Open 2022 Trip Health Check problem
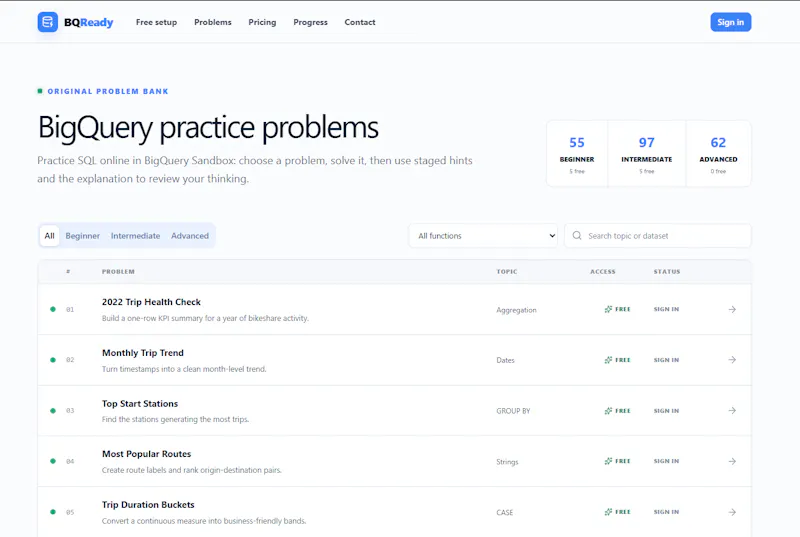The width and height of the screenshot is (800, 537). [x=151, y=302]
